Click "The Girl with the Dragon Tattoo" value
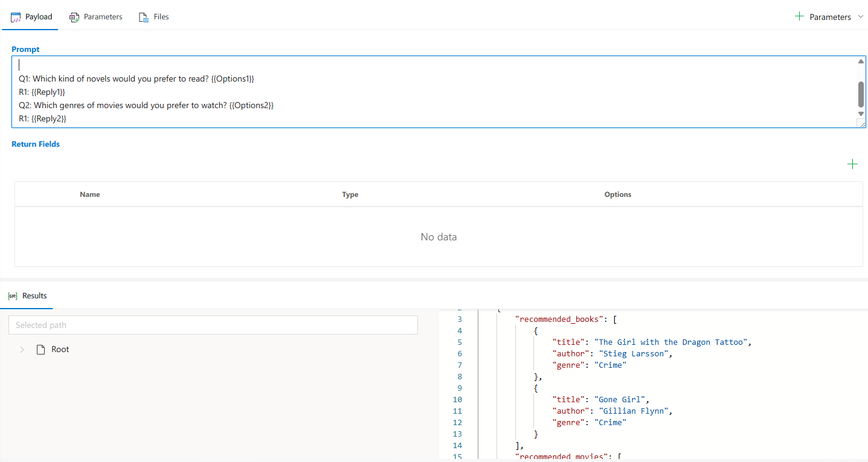 (x=672, y=342)
